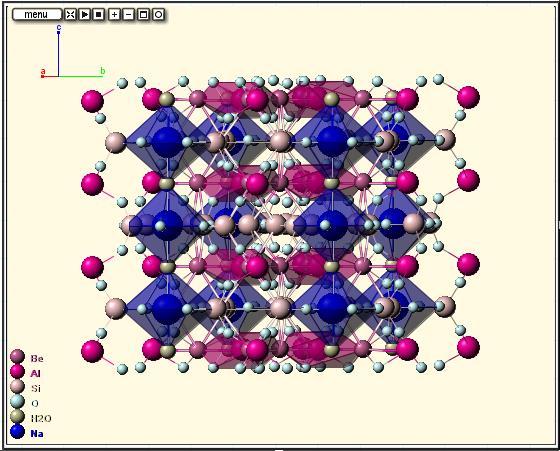Select the H2O legend sphere
The height and width of the screenshot is (451, 560).
click(17, 417)
